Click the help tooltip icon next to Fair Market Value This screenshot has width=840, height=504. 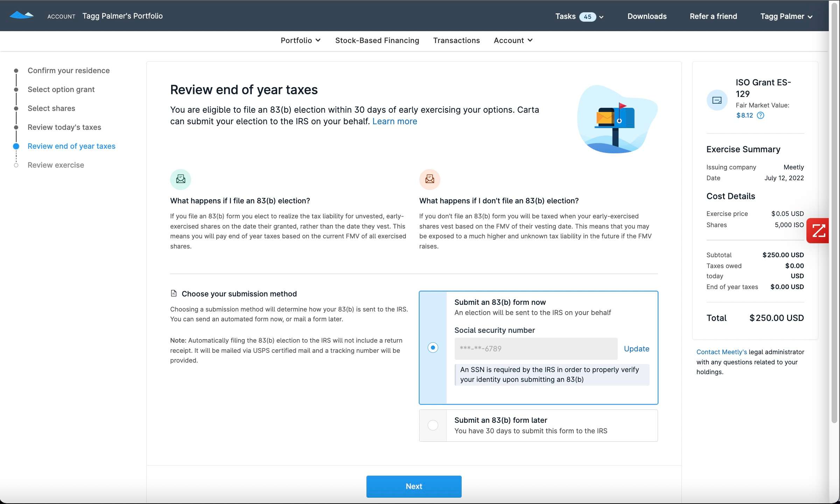760,115
